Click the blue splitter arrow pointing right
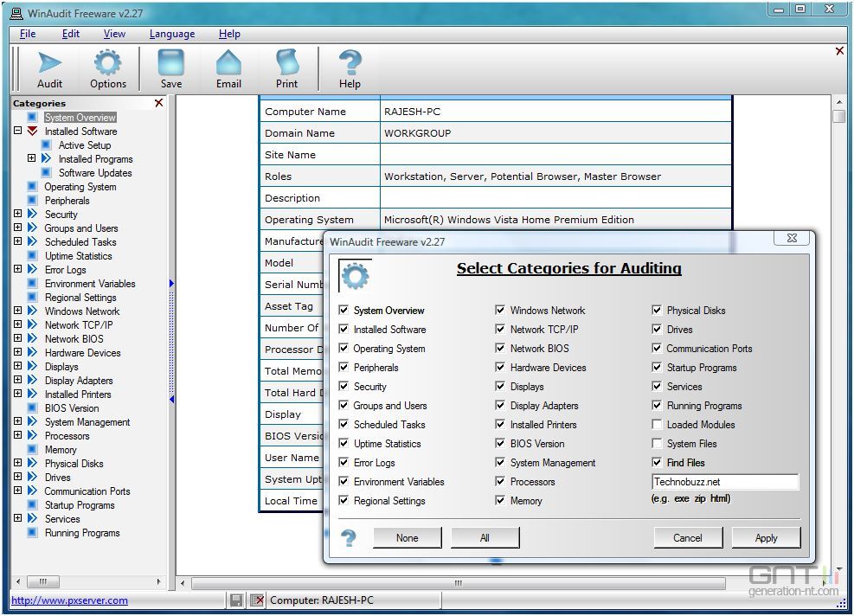Screen dimensions: 854x616 tap(171, 283)
